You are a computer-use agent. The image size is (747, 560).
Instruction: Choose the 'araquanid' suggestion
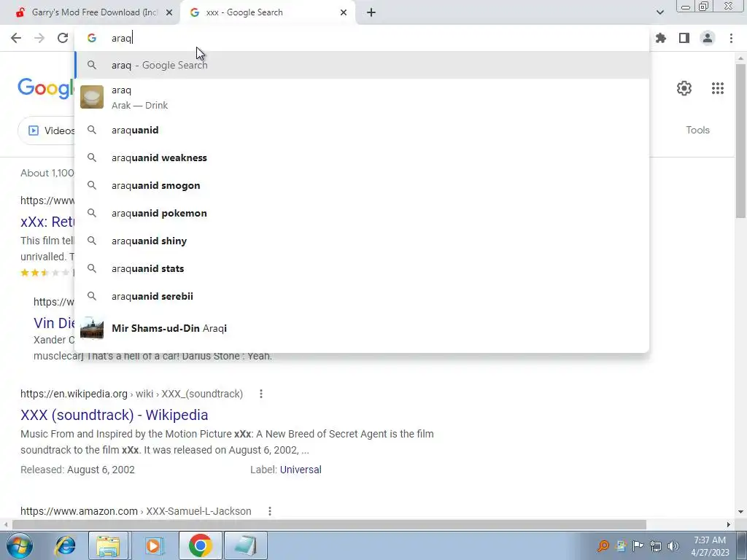coord(362,130)
